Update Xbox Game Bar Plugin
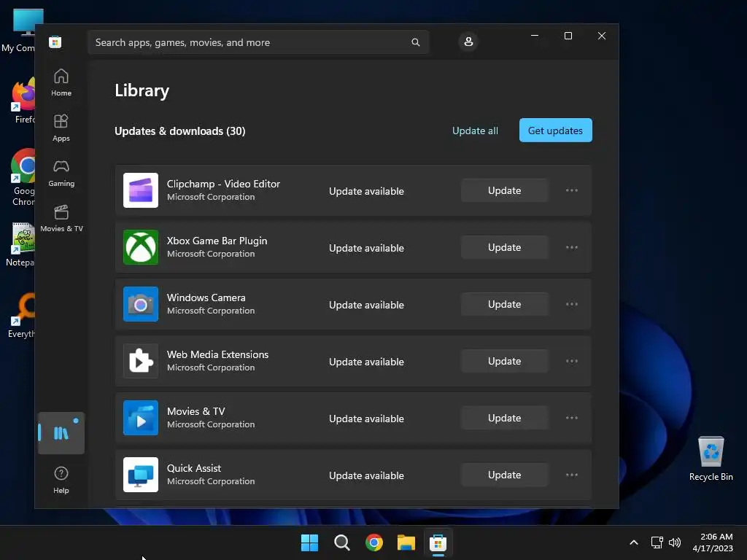The width and height of the screenshot is (747, 560). click(505, 247)
